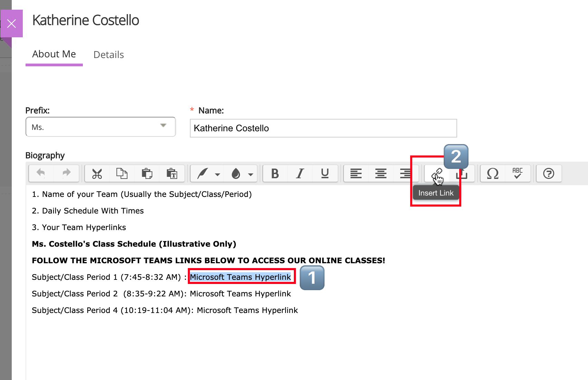Image resolution: width=588 pixels, height=380 pixels.
Task: Open the text color dropdown arrow
Action: coord(218,174)
